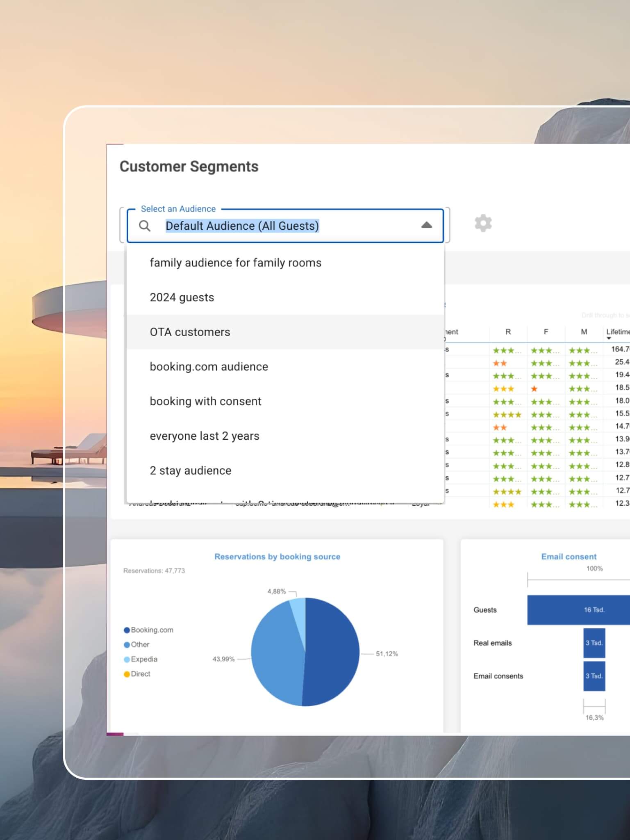
Task: Click the M column header
Action: click(584, 332)
